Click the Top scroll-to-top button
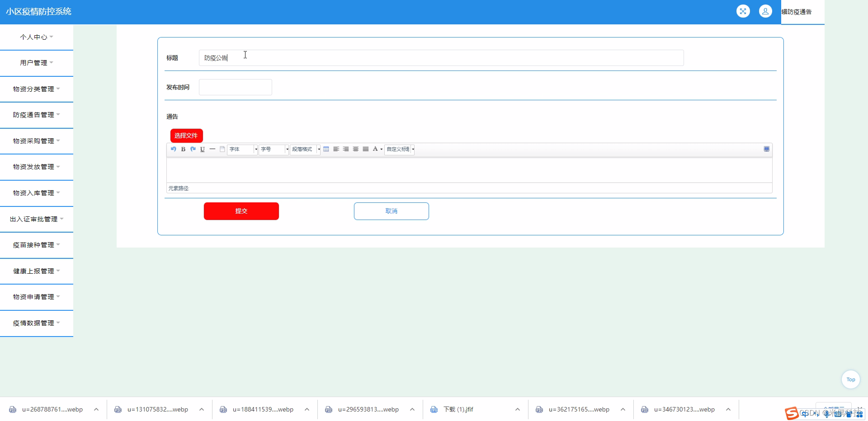Image resolution: width=868 pixels, height=421 pixels. click(850, 379)
